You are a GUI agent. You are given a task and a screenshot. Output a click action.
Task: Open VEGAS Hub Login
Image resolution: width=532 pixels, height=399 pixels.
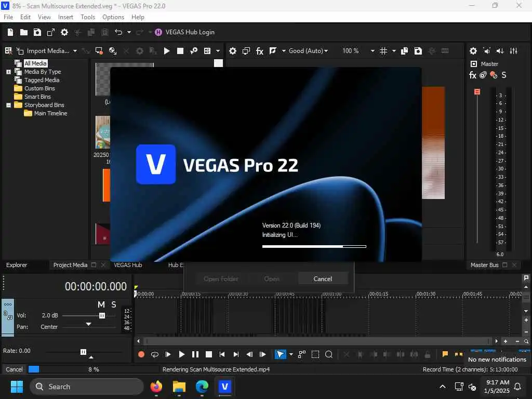point(185,32)
